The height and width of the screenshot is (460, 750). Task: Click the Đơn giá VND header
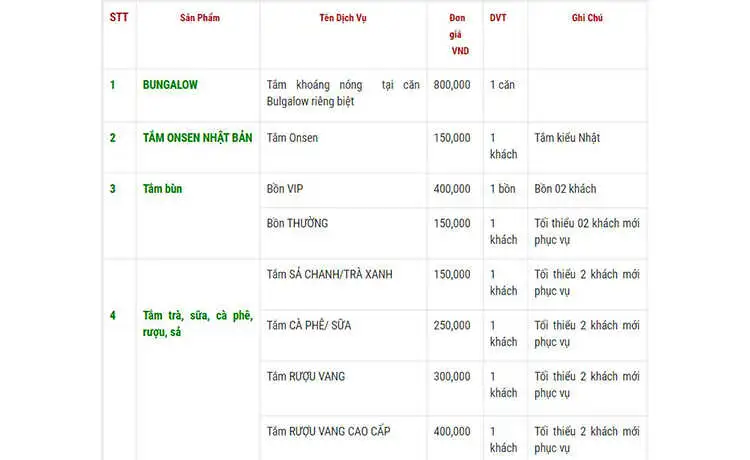click(x=459, y=34)
